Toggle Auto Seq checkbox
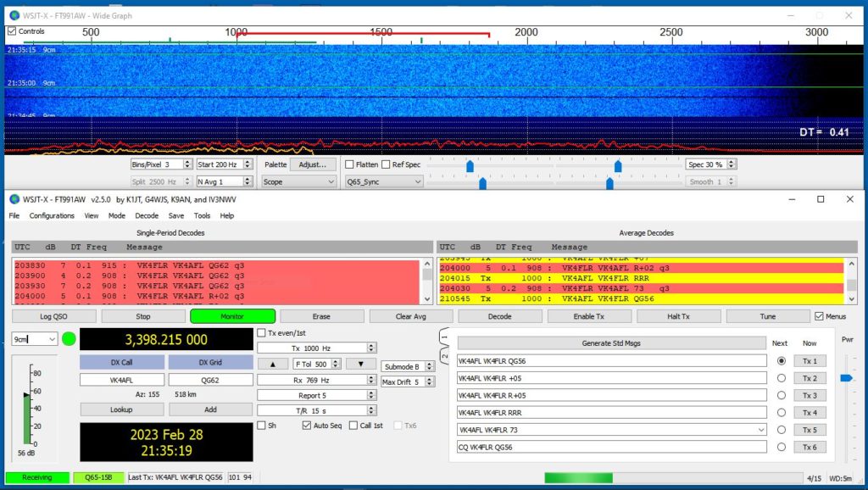The height and width of the screenshot is (490, 868). pos(307,426)
